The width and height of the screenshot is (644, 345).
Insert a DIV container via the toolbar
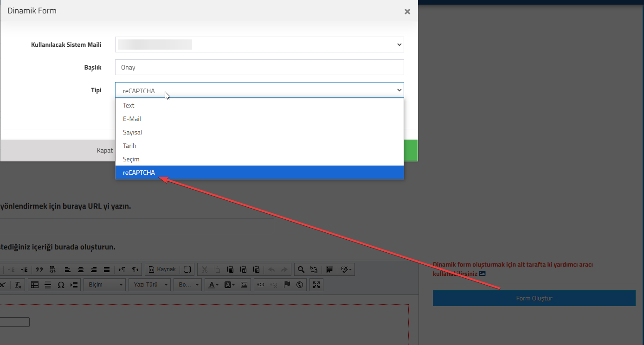click(x=52, y=269)
